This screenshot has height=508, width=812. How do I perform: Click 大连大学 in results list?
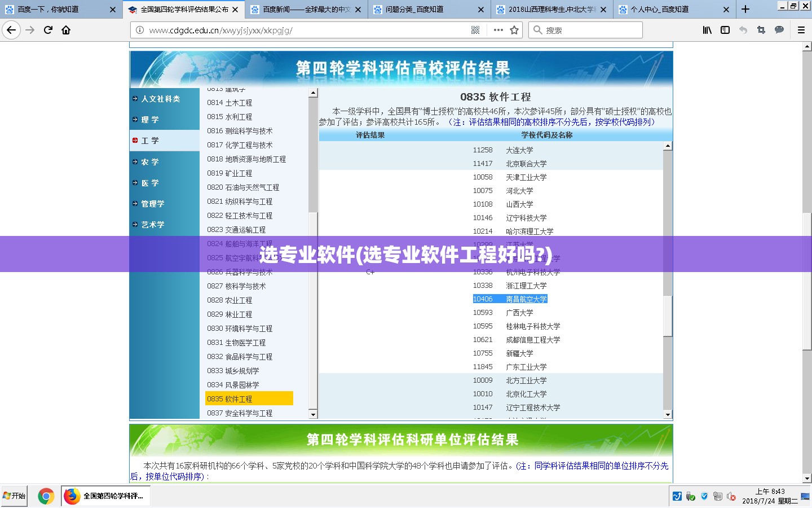pos(519,150)
